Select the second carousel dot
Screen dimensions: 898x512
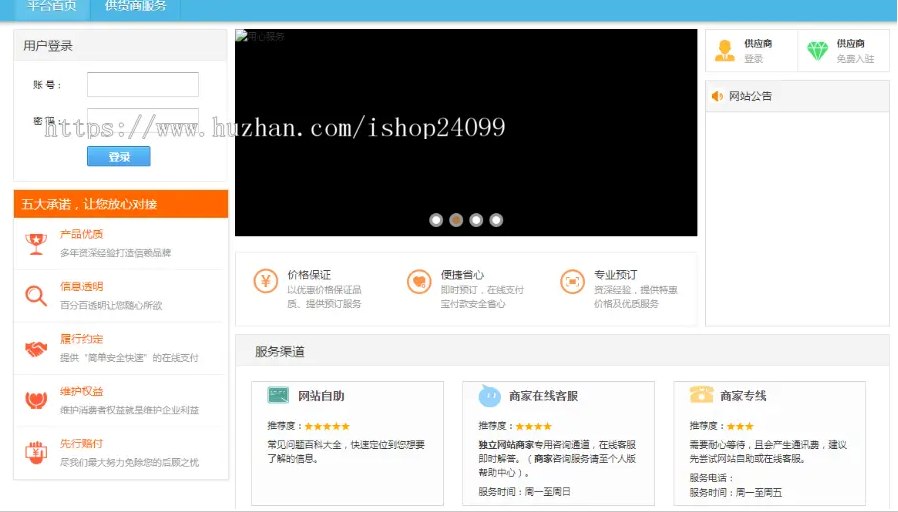pyautogui.click(x=456, y=220)
